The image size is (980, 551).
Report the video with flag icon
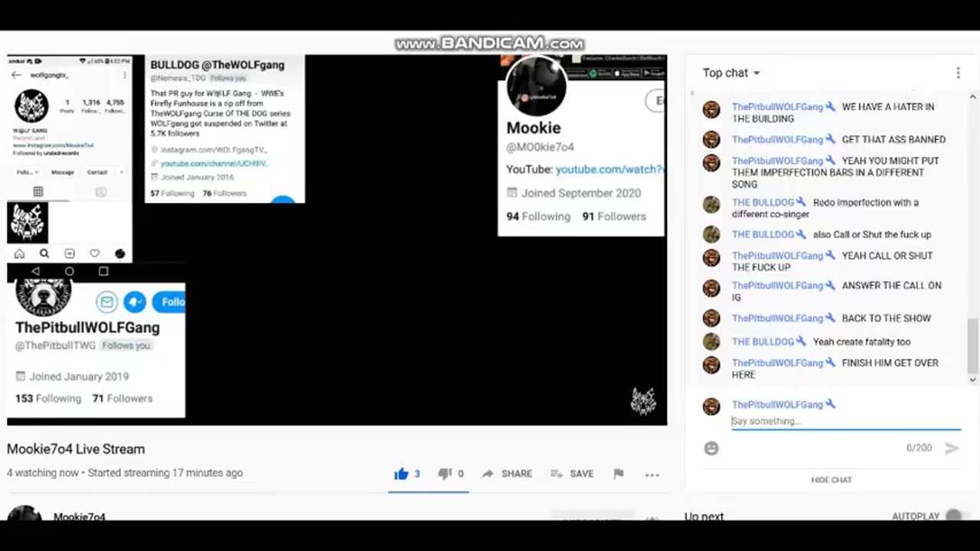tap(619, 474)
